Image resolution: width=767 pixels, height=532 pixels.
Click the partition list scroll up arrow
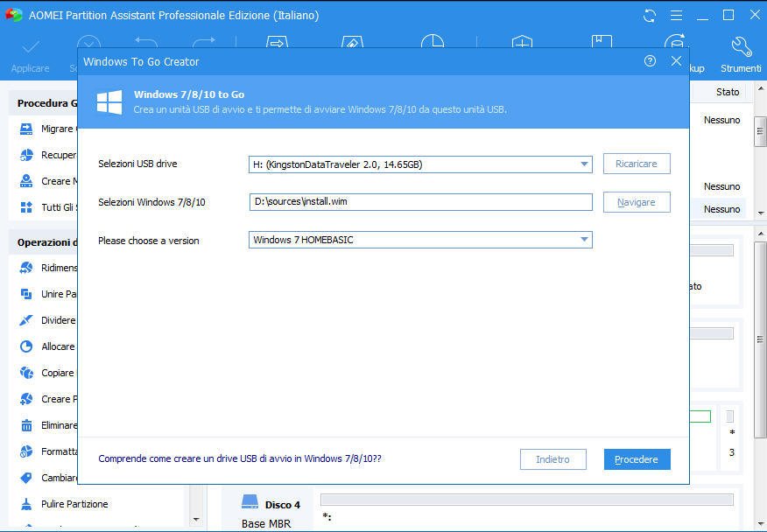[x=761, y=89]
